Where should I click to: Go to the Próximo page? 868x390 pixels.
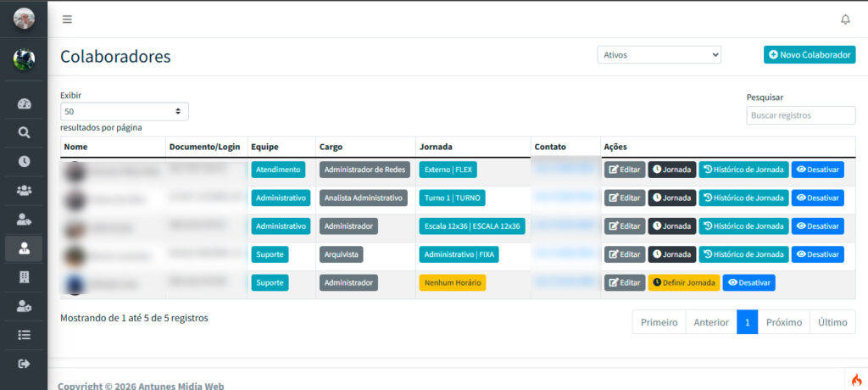point(784,322)
